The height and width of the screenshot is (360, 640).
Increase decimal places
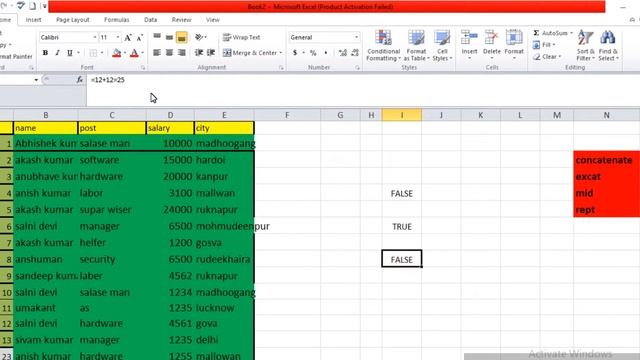point(342,53)
